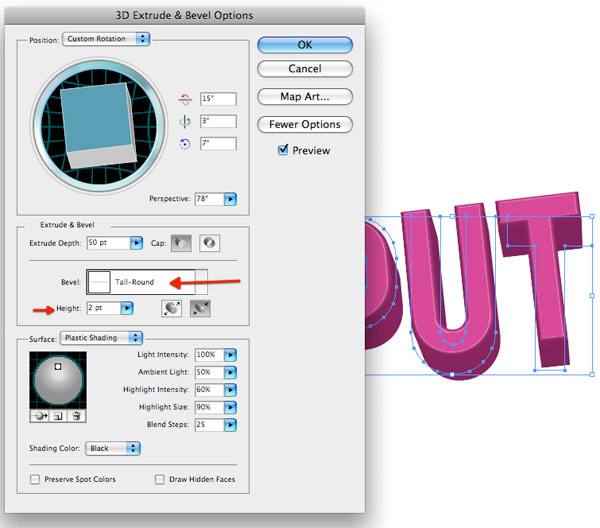Click the Highlight Intensity field showing 60%
Image resolution: width=600 pixels, height=528 pixels.
pos(209,390)
